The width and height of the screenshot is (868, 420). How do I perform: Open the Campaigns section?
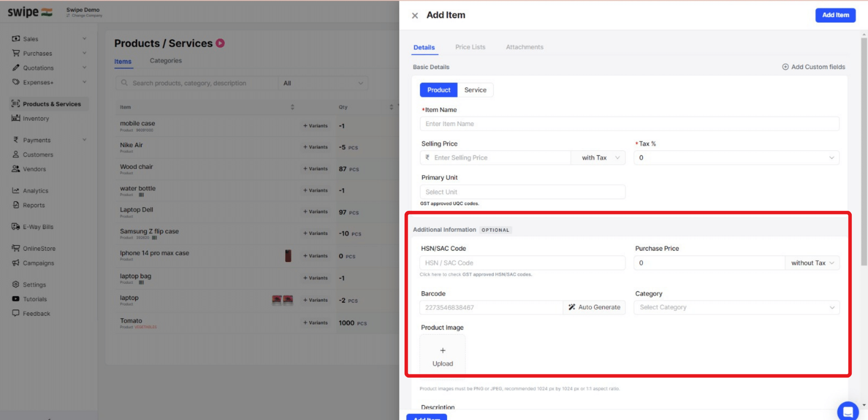click(x=38, y=263)
